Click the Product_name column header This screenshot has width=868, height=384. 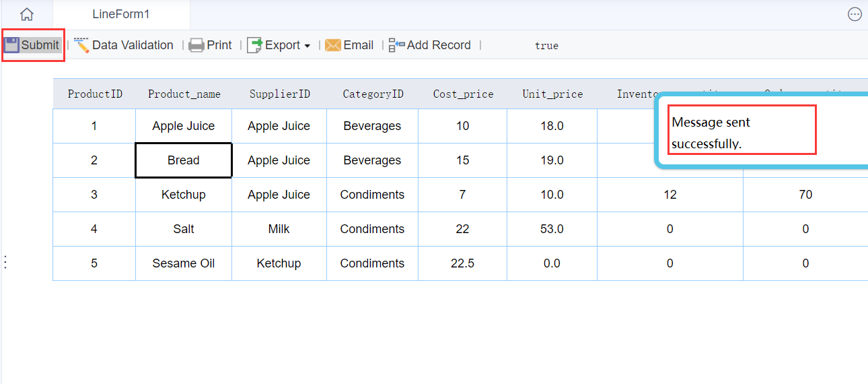[184, 94]
